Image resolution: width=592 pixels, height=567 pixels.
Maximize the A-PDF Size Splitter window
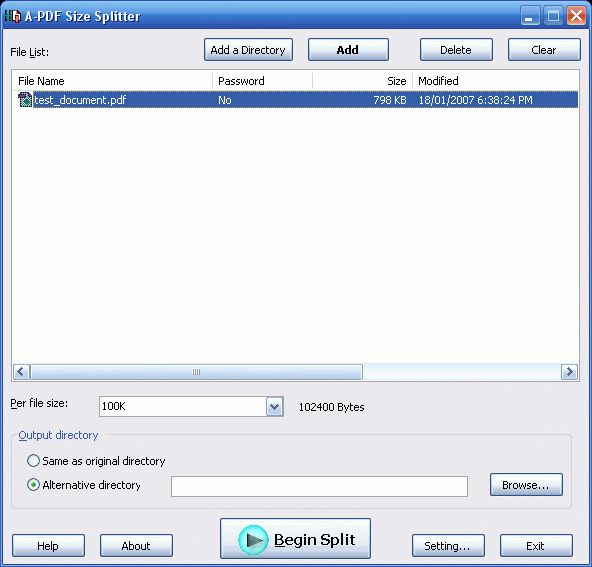point(553,16)
